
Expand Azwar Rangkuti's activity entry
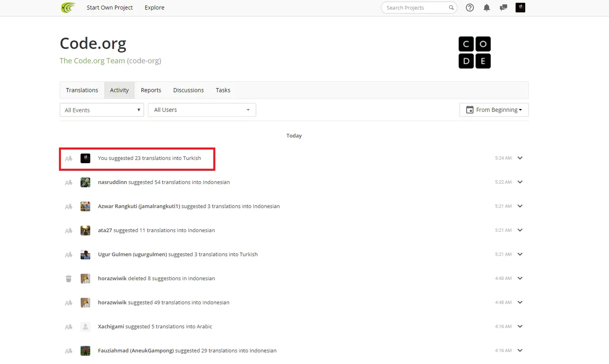coord(520,206)
